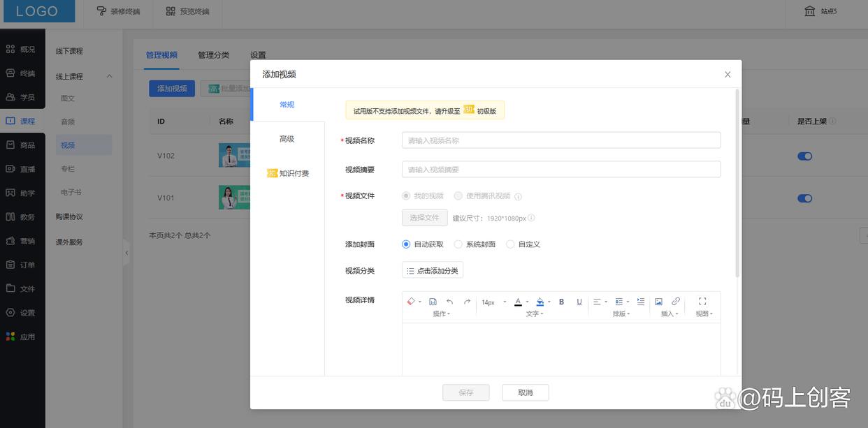This screenshot has width=868, height=428.
Task: Open 教务 in left sidebar
Action: point(22,217)
